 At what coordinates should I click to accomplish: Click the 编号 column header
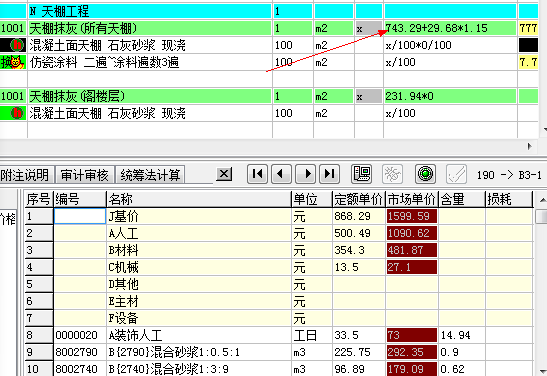(80, 199)
